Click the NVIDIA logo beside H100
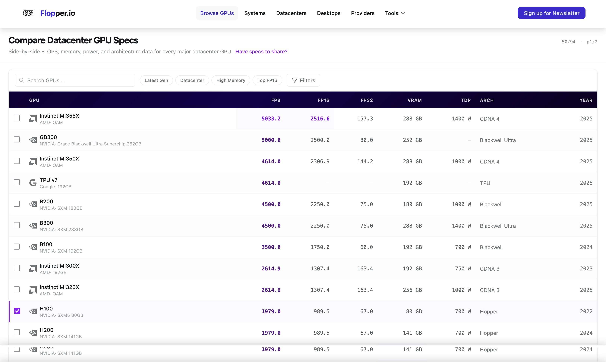Image resolution: width=606 pixels, height=364 pixels. 33,312
